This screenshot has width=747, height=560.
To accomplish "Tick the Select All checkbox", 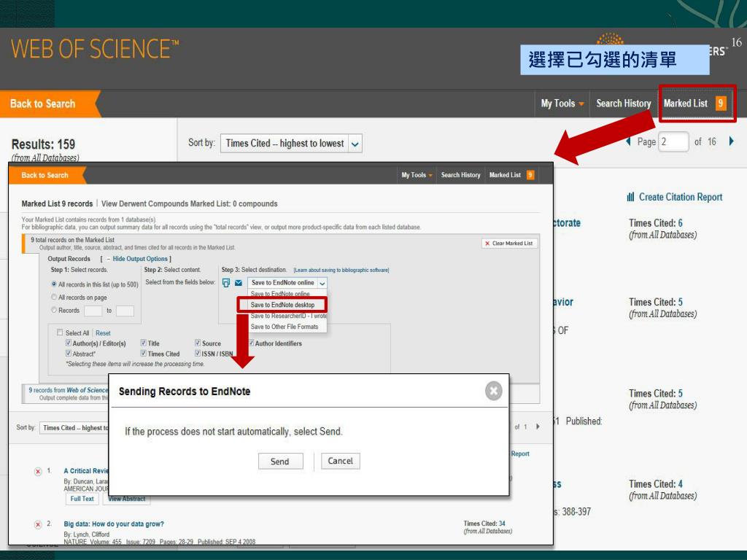I will pos(60,332).
